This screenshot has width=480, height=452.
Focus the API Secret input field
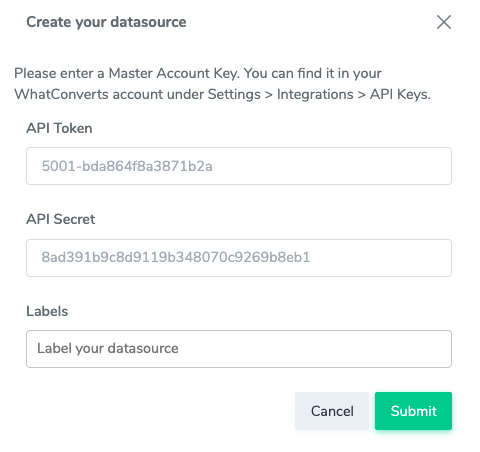(x=239, y=258)
